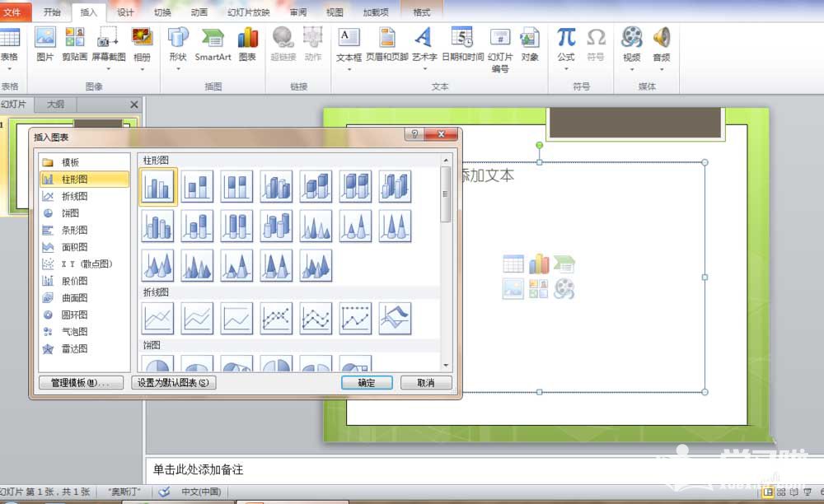Confirm chart insertion with 确定
Screen dimensions: 824x504
366,382
